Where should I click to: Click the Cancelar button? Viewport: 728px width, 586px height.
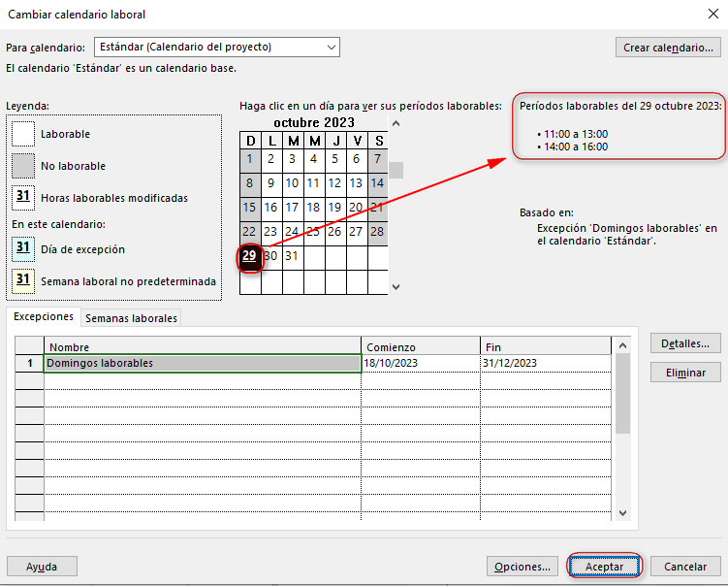[x=684, y=567]
